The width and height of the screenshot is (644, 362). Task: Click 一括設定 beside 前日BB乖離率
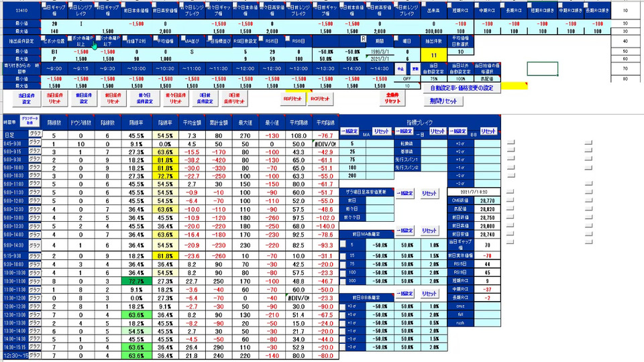405,294
